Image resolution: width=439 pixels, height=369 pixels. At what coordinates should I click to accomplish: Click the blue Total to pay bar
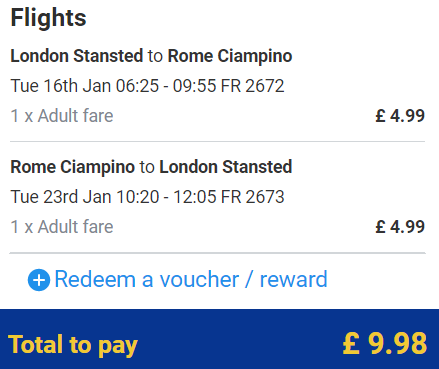coord(219,339)
